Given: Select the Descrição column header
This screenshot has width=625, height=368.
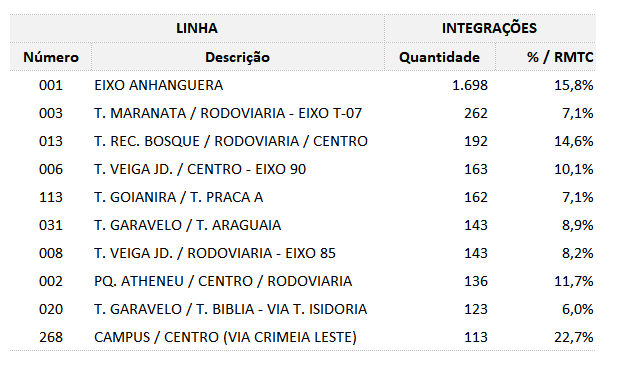Looking at the screenshot, I should pos(238,57).
